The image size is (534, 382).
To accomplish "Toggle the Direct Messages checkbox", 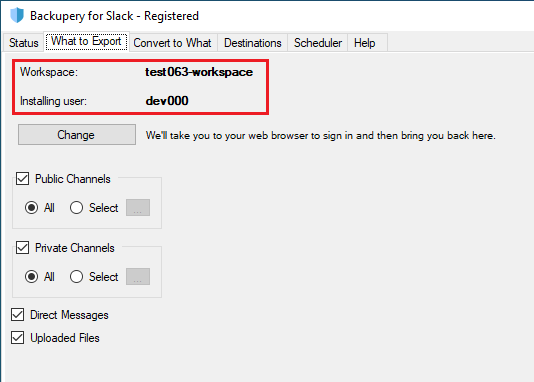I will 17,315.
